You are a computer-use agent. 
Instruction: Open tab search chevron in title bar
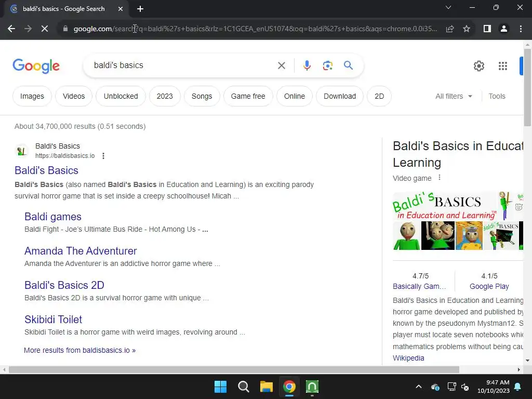tap(448, 7)
